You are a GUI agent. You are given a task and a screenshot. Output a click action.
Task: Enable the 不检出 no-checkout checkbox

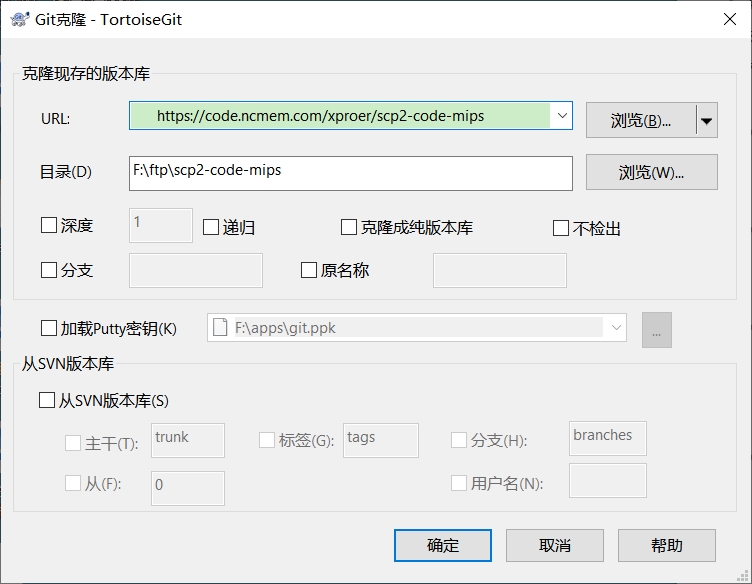(561, 228)
